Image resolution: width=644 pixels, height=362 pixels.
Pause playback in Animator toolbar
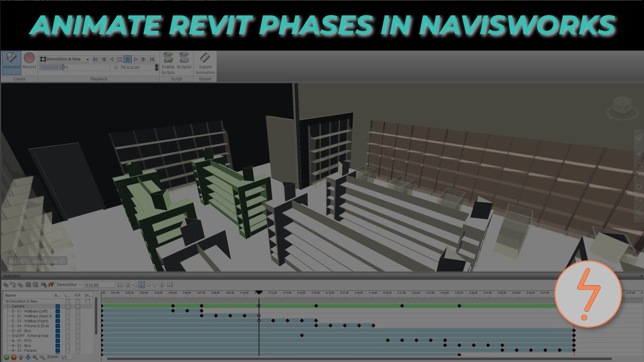tap(141, 285)
